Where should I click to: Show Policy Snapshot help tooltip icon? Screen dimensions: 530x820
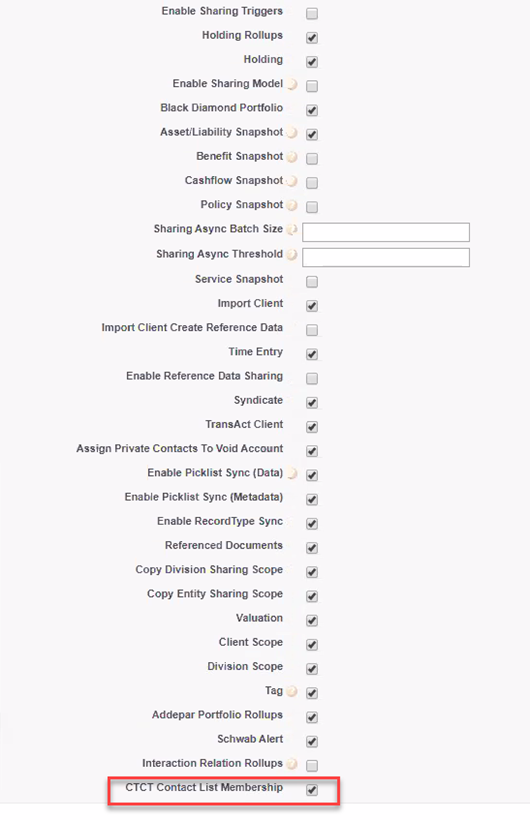coord(292,205)
